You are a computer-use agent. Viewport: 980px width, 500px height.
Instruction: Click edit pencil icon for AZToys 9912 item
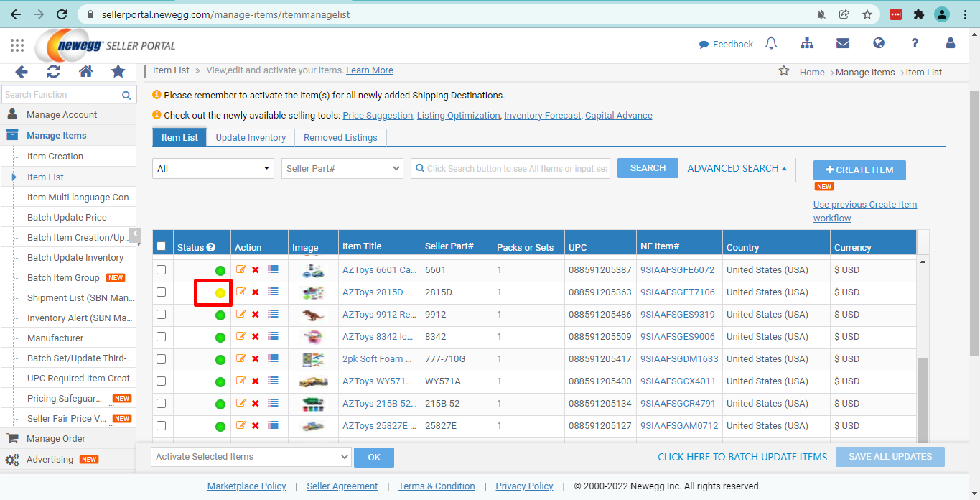241,314
